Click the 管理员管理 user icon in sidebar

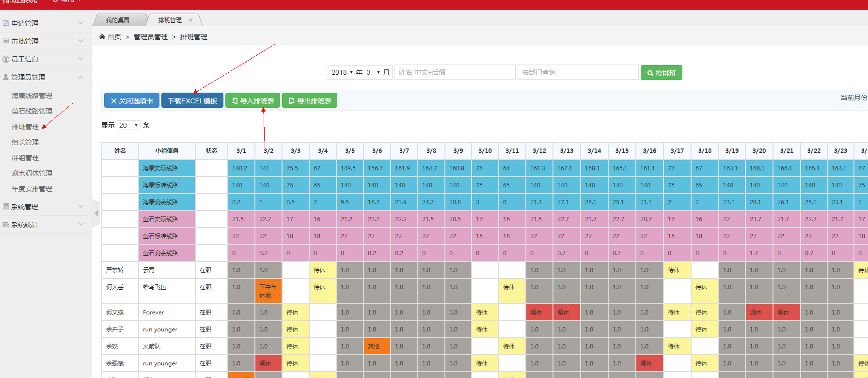(x=6, y=77)
